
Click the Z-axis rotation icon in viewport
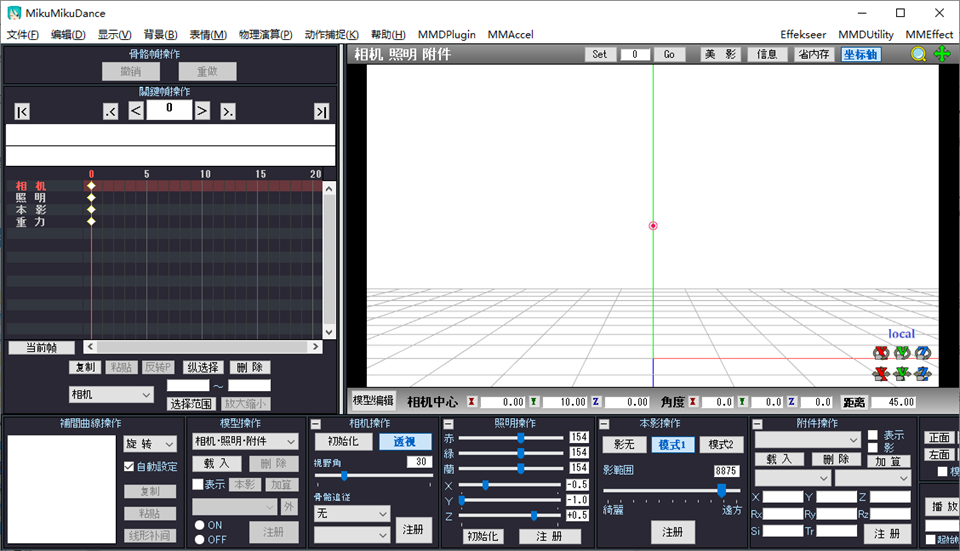[923, 352]
